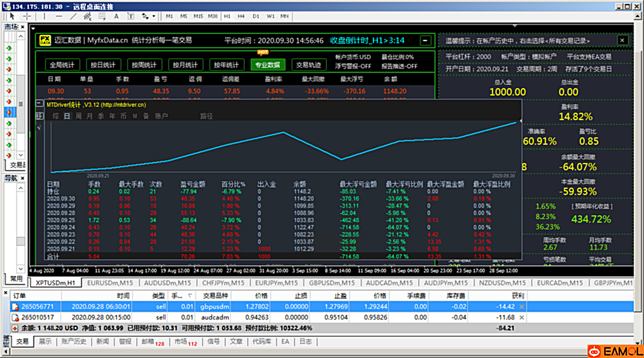Select the 日 tab in MTDriver
644x358 pixels.
pyautogui.click(x=67, y=116)
